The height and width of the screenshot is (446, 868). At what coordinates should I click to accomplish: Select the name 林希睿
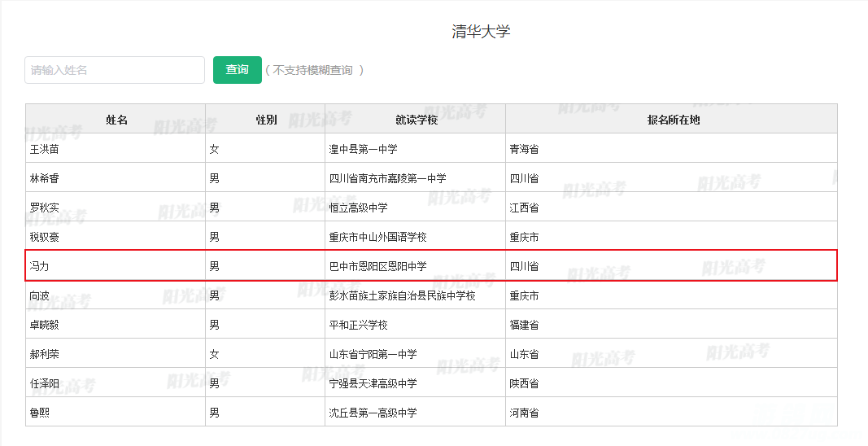click(x=44, y=178)
